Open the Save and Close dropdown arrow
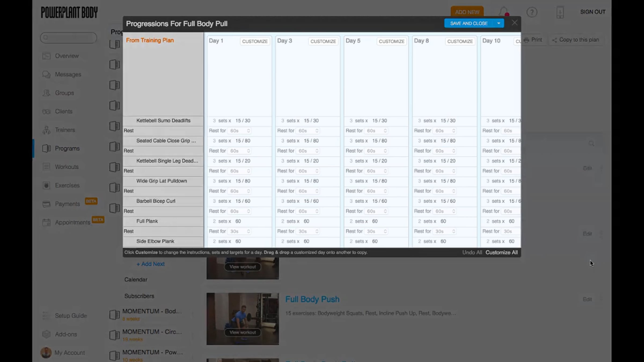This screenshot has width=644, height=362. [499, 23]
